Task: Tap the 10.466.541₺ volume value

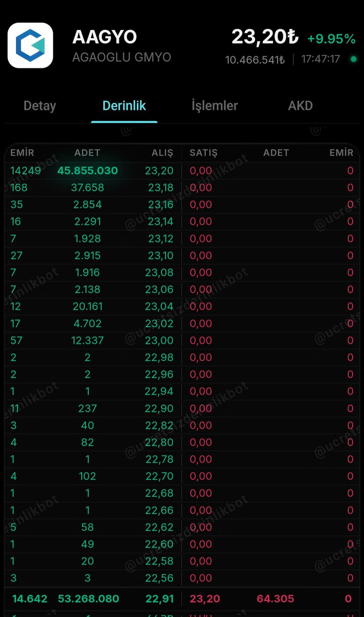Action: pos(255,60)
